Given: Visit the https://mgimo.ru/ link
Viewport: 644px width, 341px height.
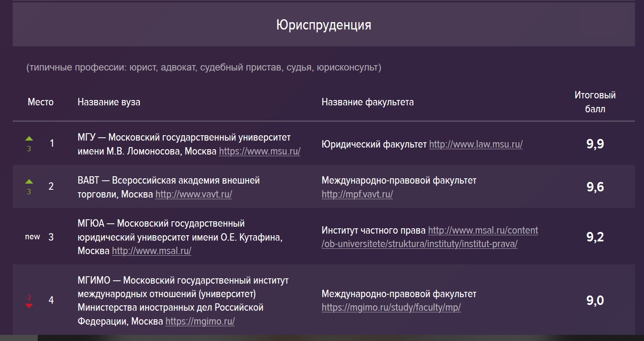Looking at the screenshot, I should tap(200, 321).
